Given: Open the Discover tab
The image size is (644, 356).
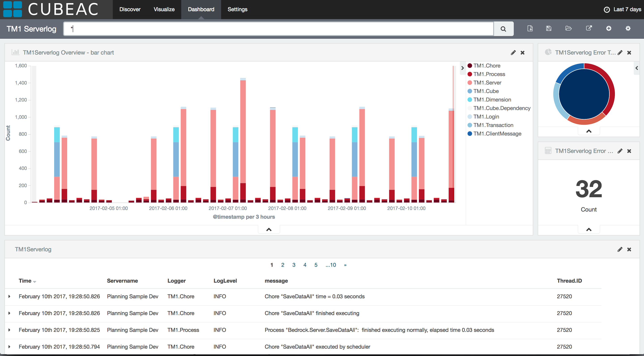Looking at the screenshot, I should click(x=130, y=9).
